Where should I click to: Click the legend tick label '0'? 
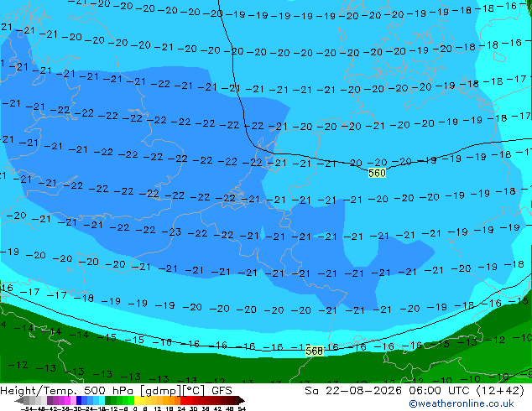pos(135,409)
